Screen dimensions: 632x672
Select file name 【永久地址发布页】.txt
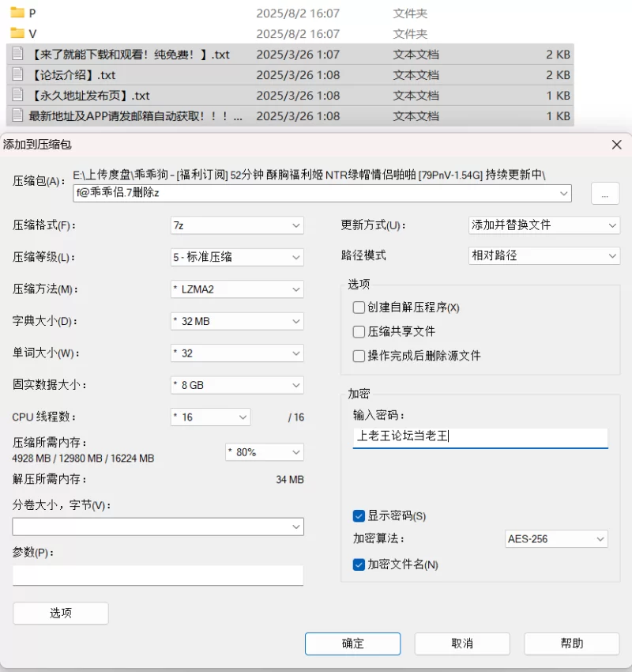click(x=89, y=96)
